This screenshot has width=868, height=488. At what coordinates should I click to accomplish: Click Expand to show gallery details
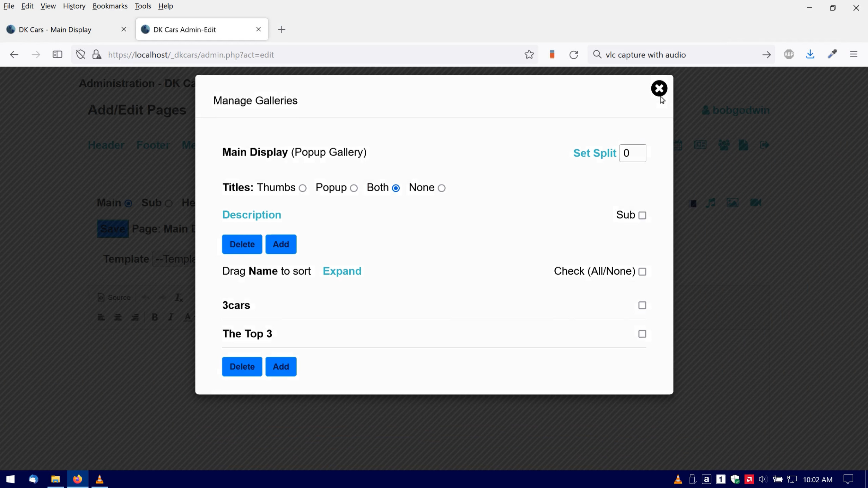pos(342,271)
